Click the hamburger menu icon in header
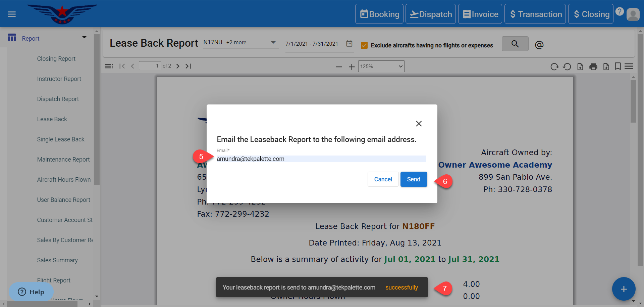 tap(12, 14)
